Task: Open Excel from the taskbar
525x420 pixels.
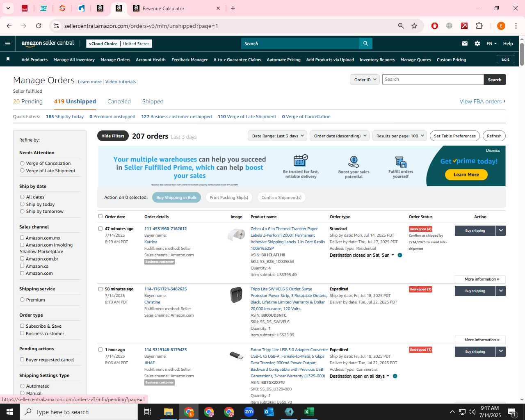Action: [309, 412]
